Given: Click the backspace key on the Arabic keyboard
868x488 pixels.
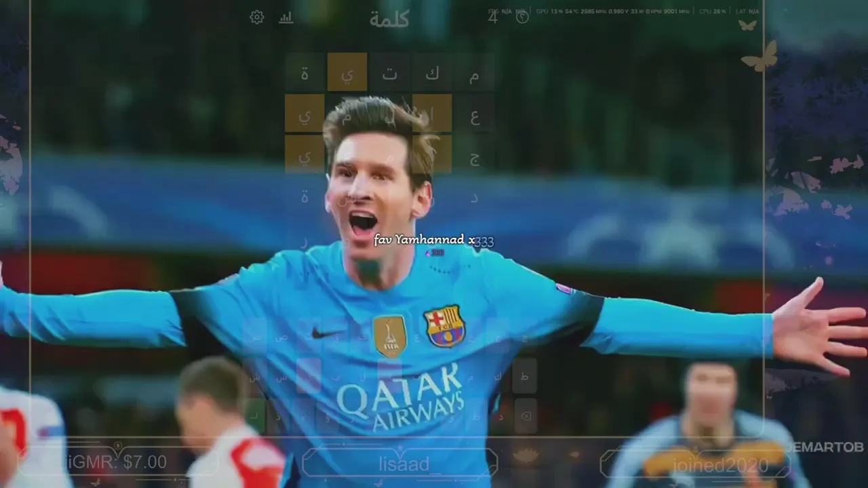Looking at the screenshot, I should click(526, 415).
